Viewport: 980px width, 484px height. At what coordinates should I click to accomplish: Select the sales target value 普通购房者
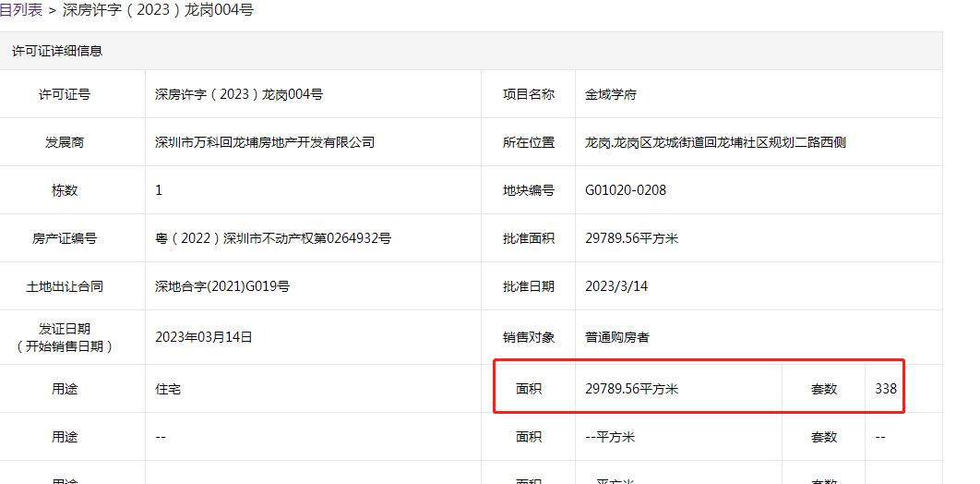tap(616, 337)
